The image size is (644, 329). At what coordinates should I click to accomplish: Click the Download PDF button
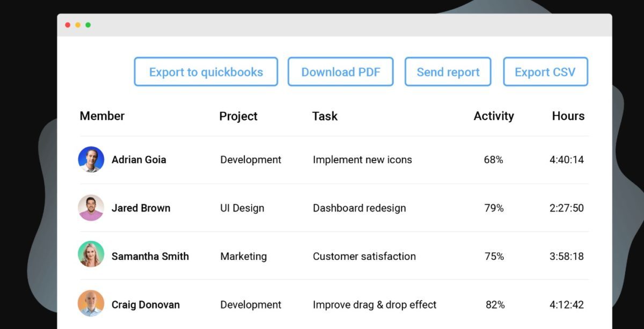pos(341,71)
